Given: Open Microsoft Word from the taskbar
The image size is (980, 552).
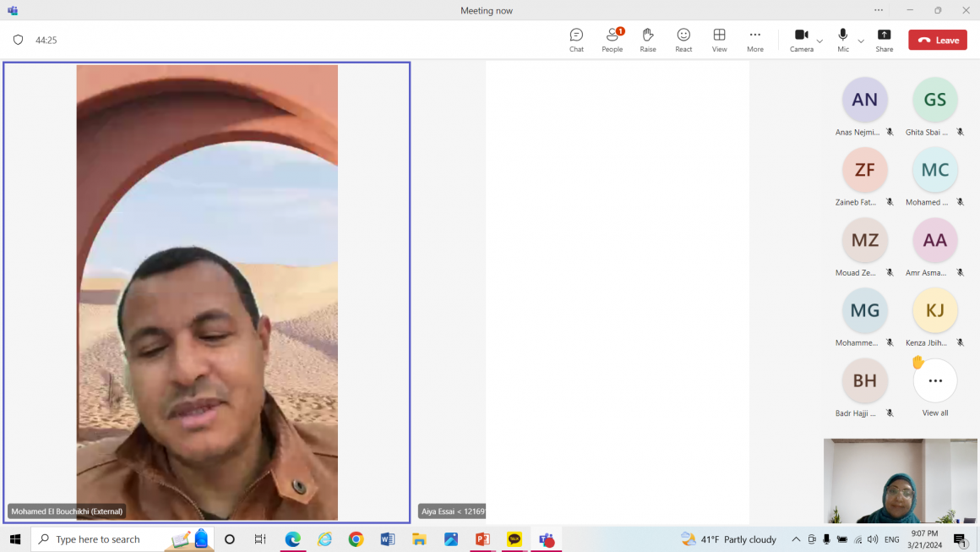Looking at the screenshot, I should point(388,538).
